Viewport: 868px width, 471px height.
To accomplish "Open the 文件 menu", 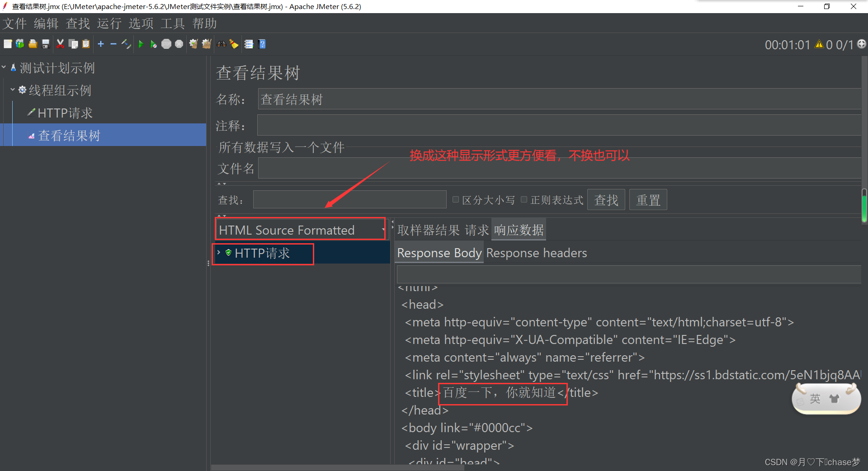I will pos(15,24).
